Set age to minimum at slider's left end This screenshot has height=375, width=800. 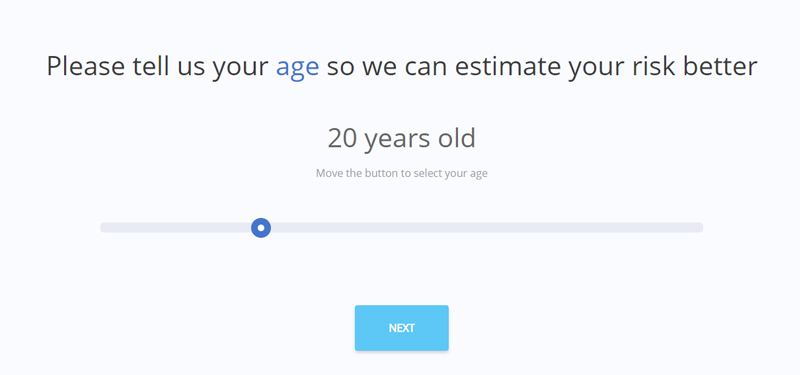[x=104, y=228]
